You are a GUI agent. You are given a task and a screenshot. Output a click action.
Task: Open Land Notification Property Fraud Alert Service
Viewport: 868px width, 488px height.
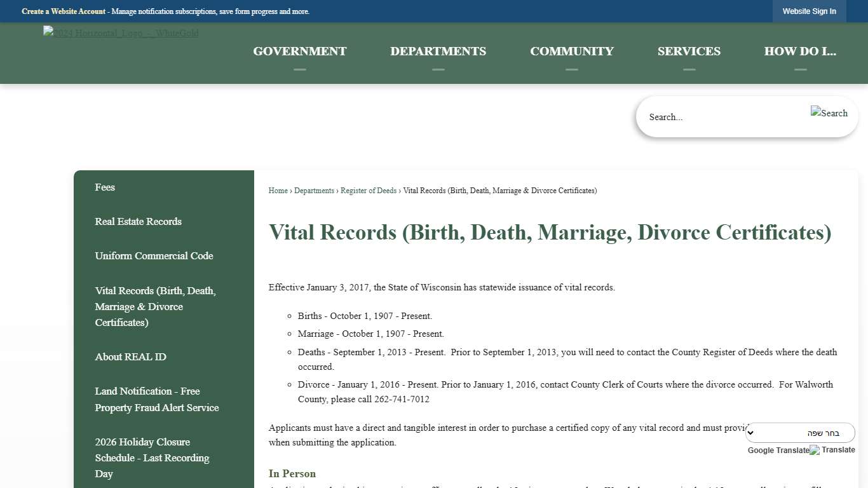[x=156, y=399]
